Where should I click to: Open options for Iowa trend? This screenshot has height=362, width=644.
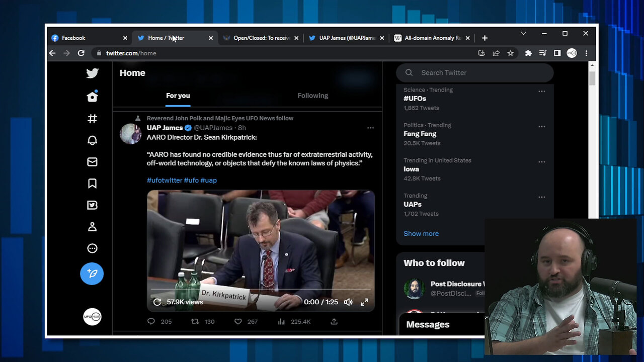(x=542, y=162)
